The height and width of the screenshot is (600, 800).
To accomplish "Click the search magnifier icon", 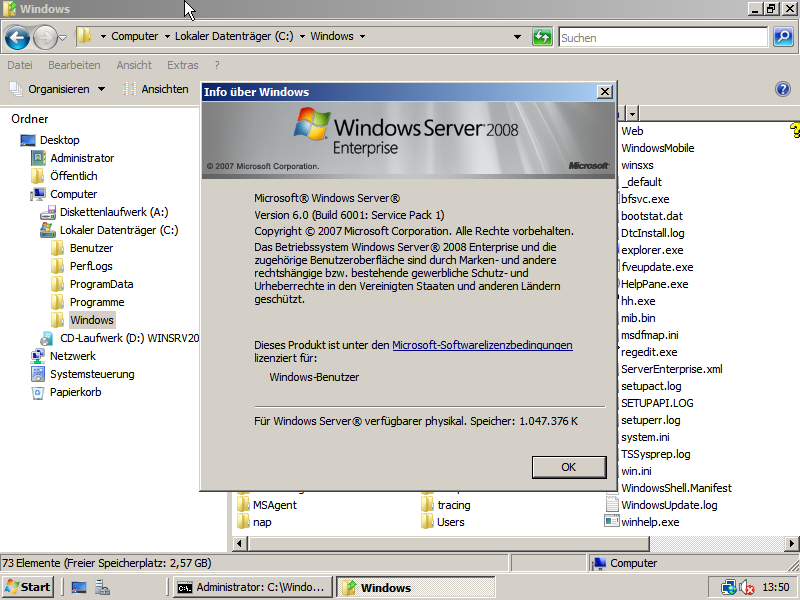I will point(783,37).
